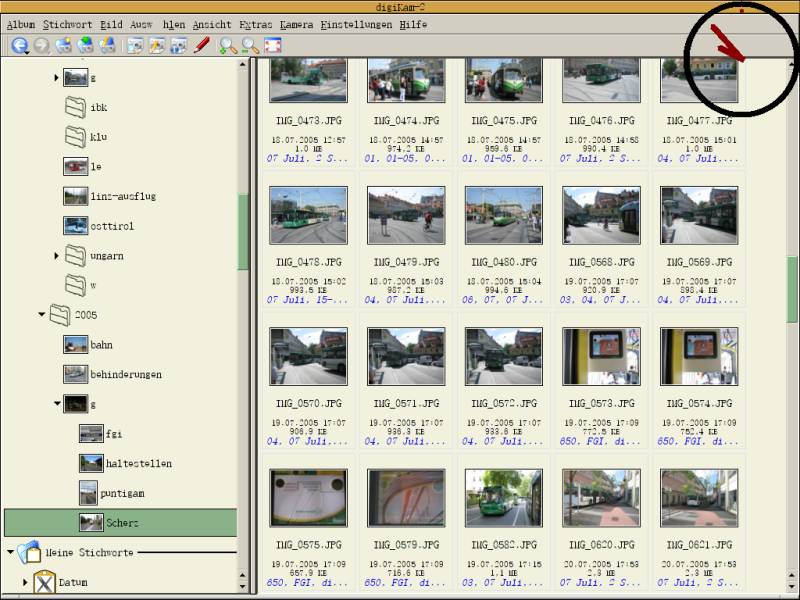This screenshot has width=800, height=600.
Task: Click the red pen edit icon
Action: 202,45
